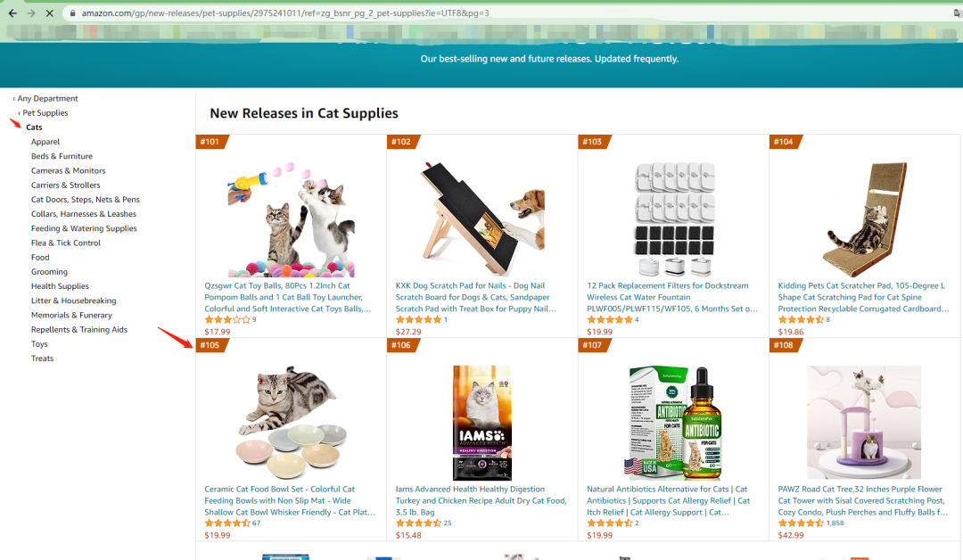
Task: Select Beds & Furniture category
Action: coord(62,157)
